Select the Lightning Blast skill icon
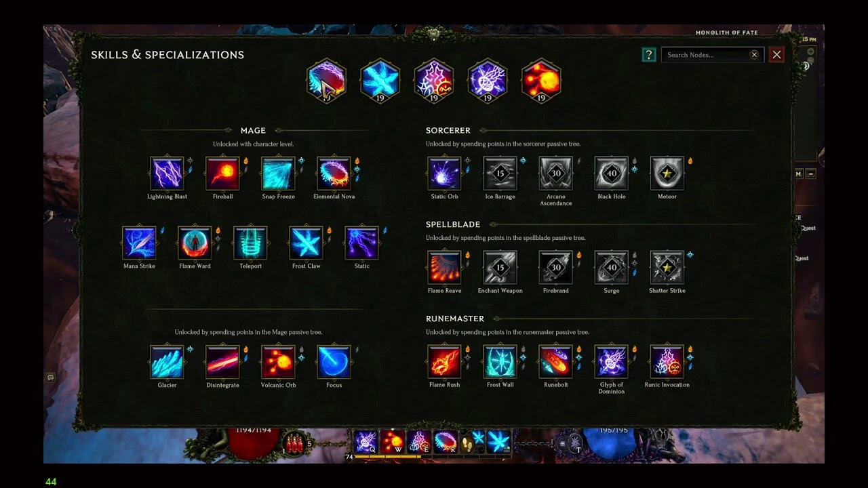The height and width of the screenshot is (488, 868). click(167, 174)
